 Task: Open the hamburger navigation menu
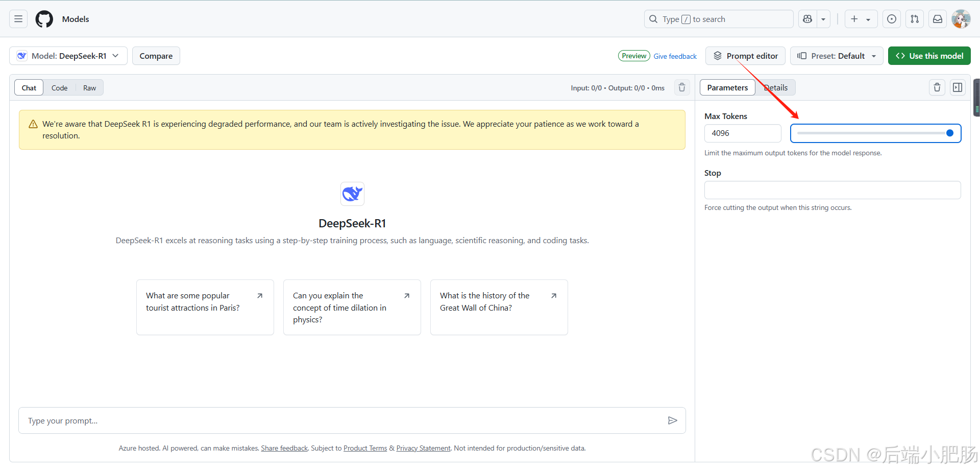click(x=18, y=19)
